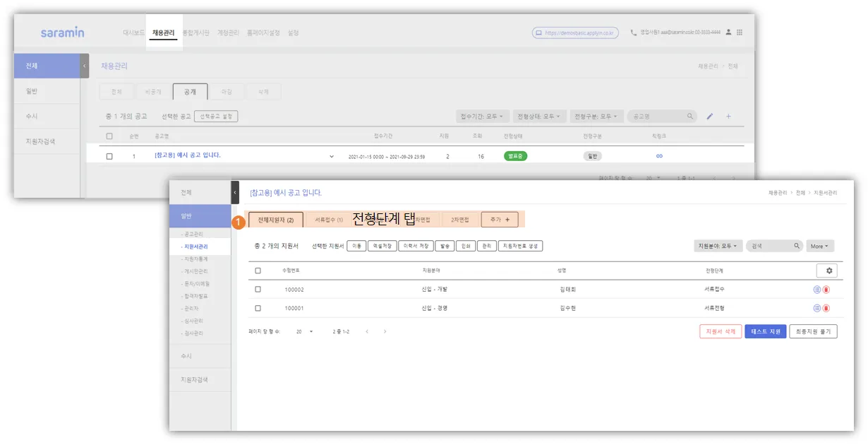Click the pencil edit icon above the 공고 list
Screen dimensions: 868x445
click(x=710, y=116)
